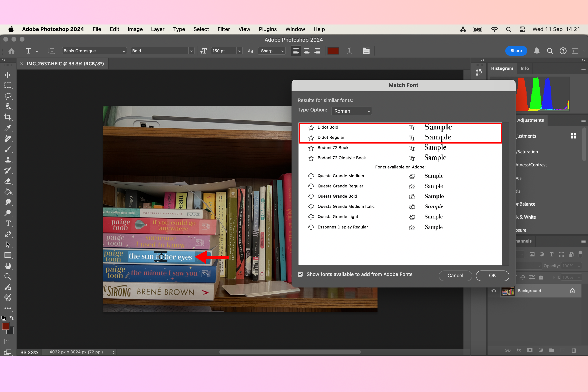Viewport: 588px width, 392px height.
Task: Click OK in Match Font dialog
Action: (492, 275)
